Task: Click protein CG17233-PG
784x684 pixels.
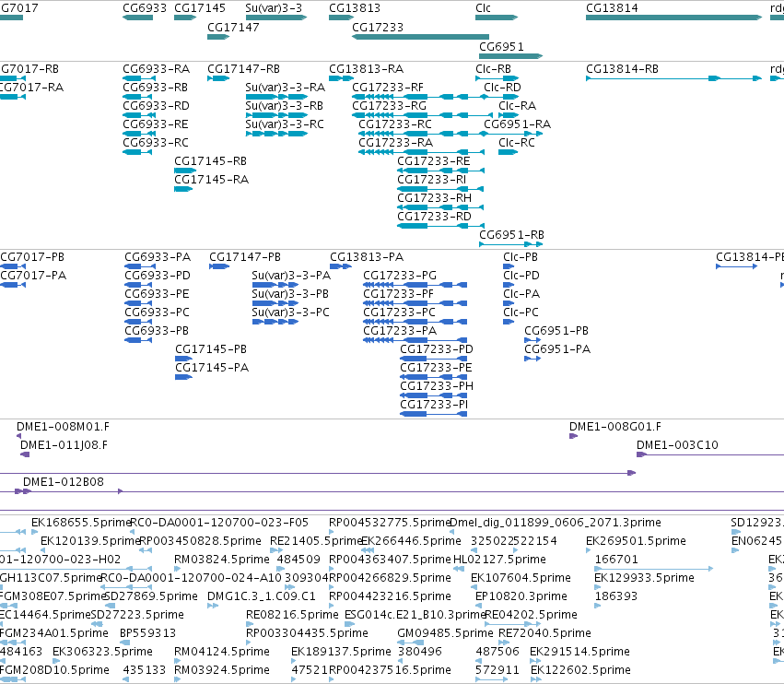Action: 400,276
